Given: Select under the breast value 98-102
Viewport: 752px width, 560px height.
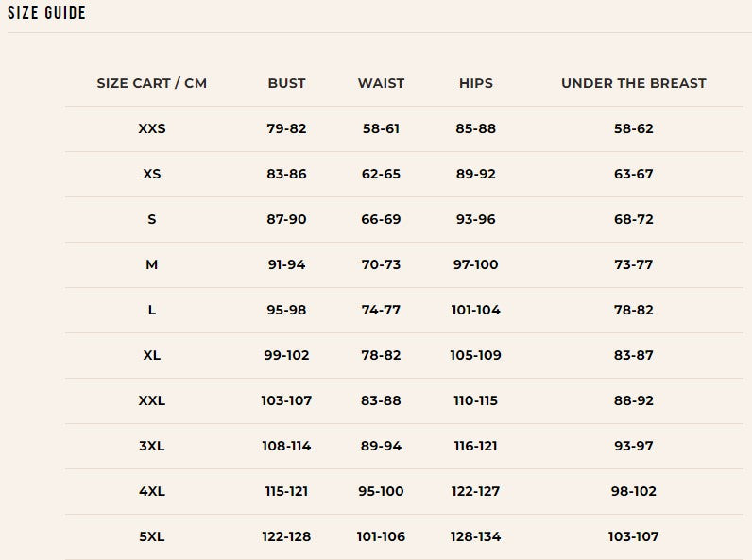Looking at the screenshot, I should [633, 491].
